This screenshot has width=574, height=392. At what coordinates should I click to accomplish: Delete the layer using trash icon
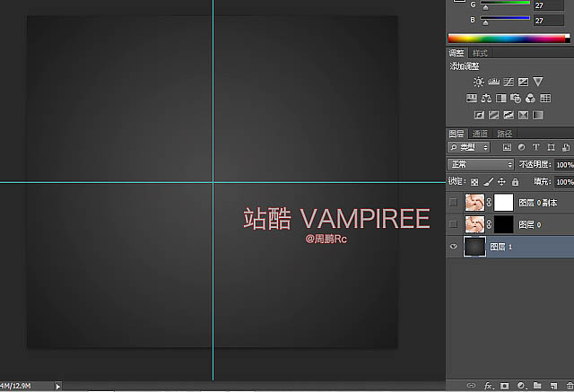(x=570, y=386)
